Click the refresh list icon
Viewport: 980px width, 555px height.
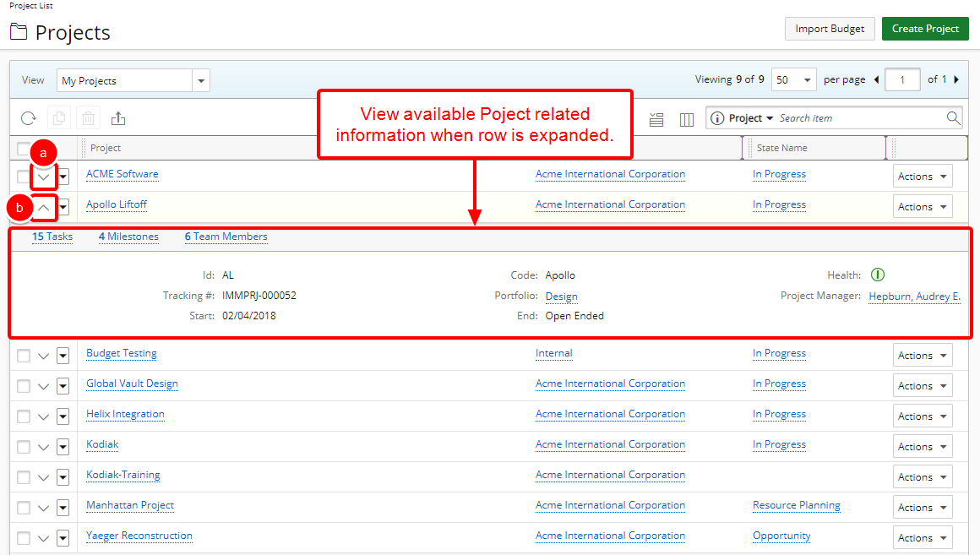pyautogui.click(x=29, y=118)
